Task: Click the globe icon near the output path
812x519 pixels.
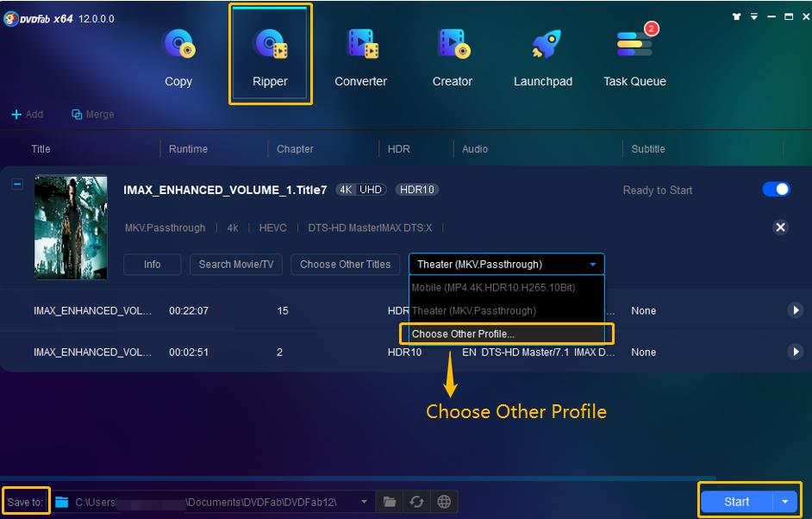Action: pos(444,502)
